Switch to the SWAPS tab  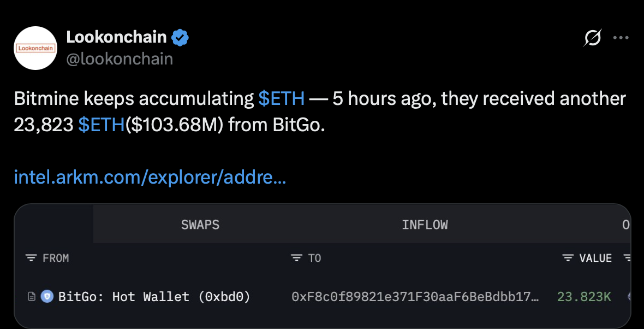(200, 225)
